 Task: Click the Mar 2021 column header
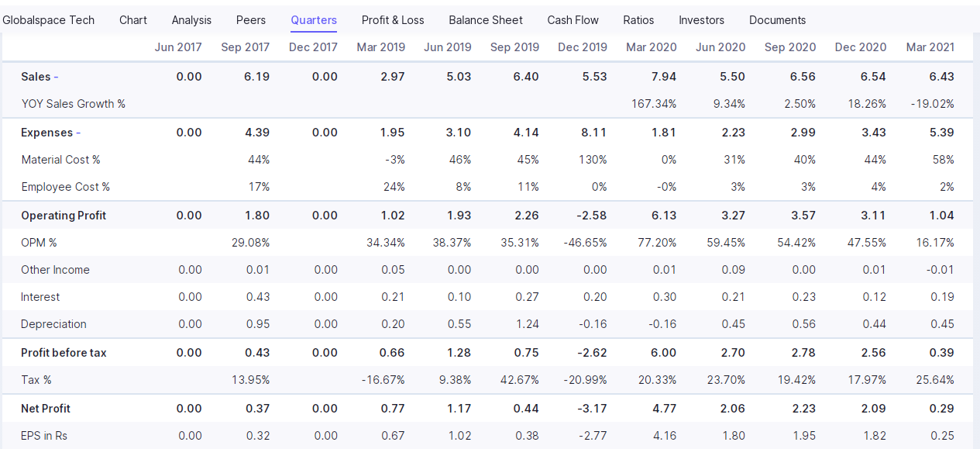930,47
